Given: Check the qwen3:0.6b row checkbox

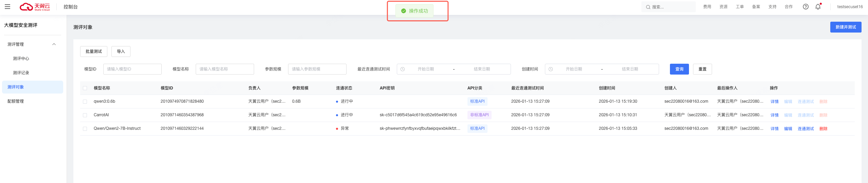Looking at the screenshot, I should pyautogui.click(x=85, y=102).
